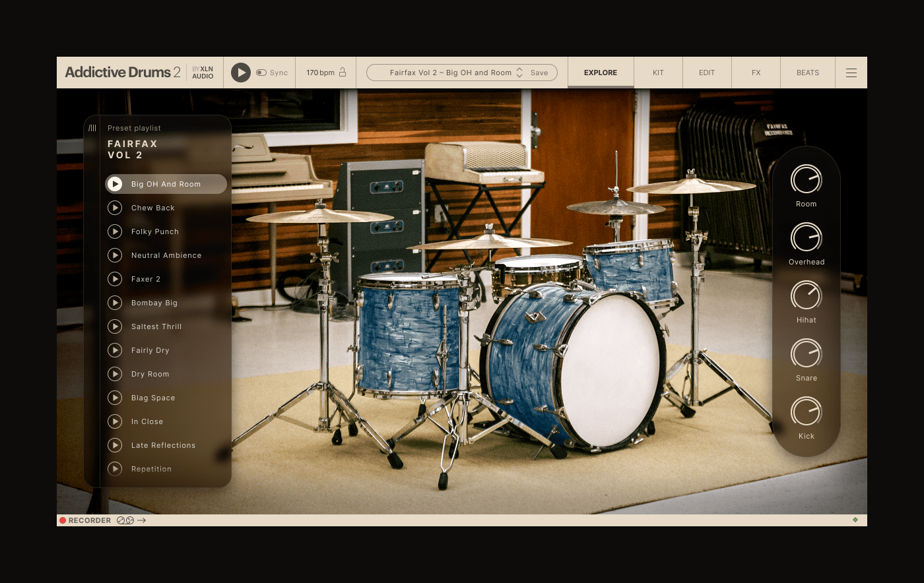Play the Saltest Thrill preset
This screenshot has width=924, height=583.
click(x=115, y=326)
